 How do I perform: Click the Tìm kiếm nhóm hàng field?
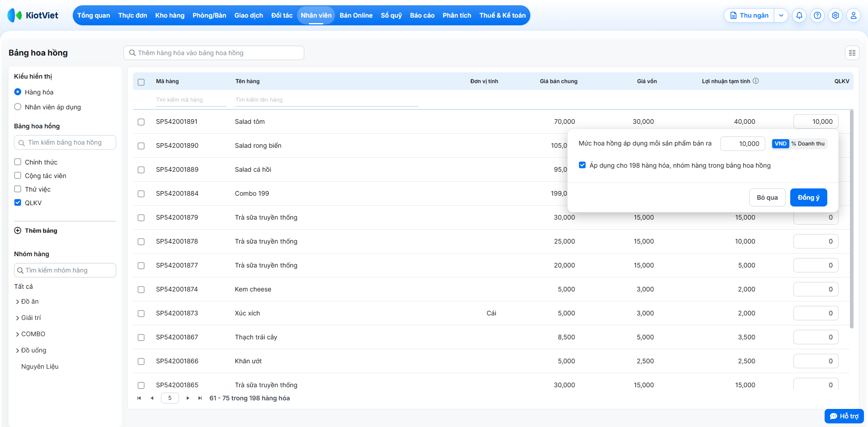click(x=65, y=270)
